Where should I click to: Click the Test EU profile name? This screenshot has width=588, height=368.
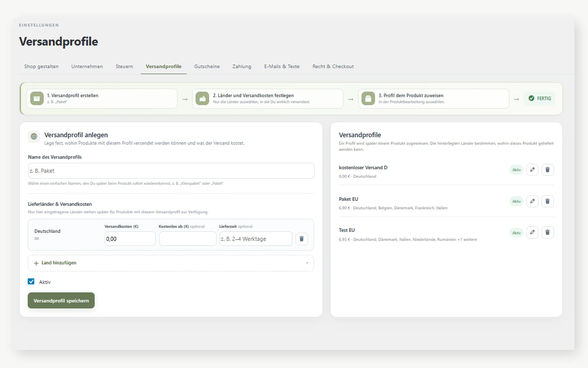click(x=347, y=230)
